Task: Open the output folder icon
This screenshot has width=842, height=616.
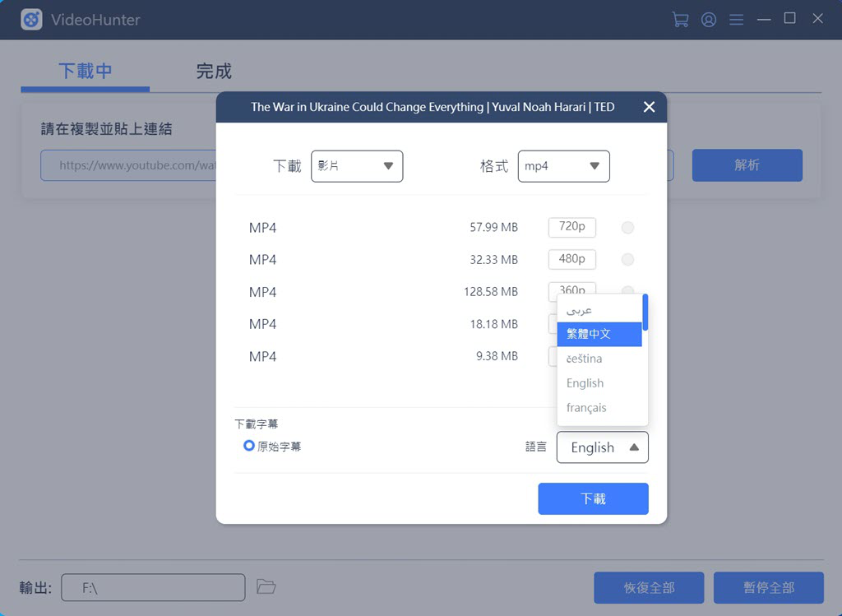Action: 266,586
